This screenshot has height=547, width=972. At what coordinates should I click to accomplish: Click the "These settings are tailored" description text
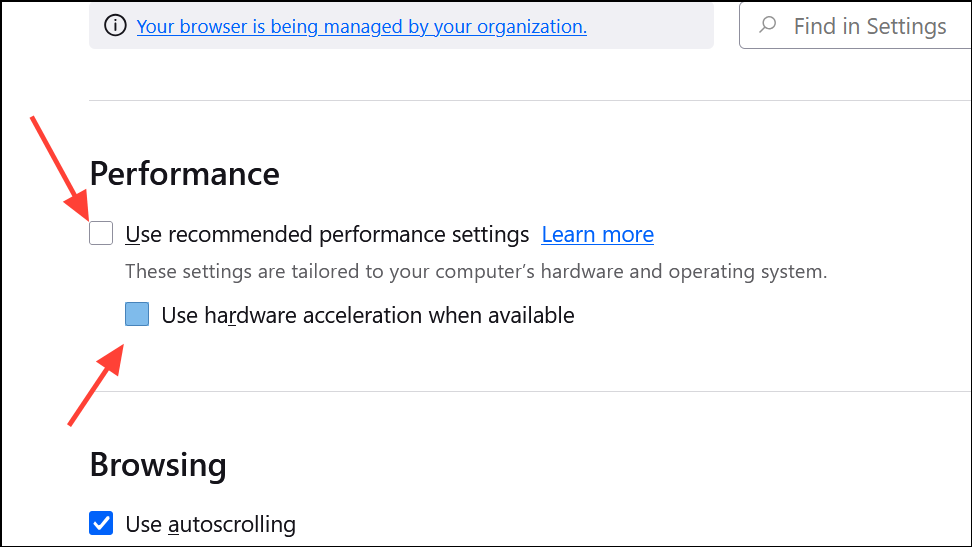[x=476, y=271]
